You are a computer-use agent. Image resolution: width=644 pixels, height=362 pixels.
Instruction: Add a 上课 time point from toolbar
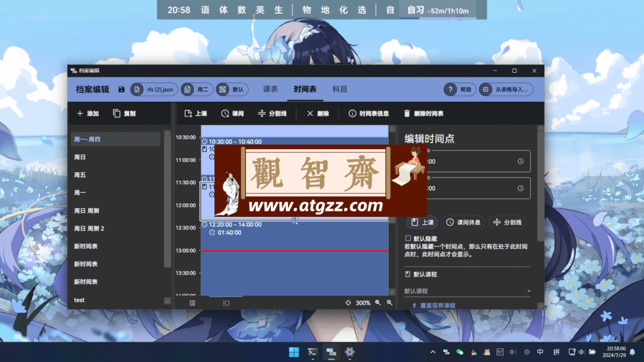coord(196,114)
